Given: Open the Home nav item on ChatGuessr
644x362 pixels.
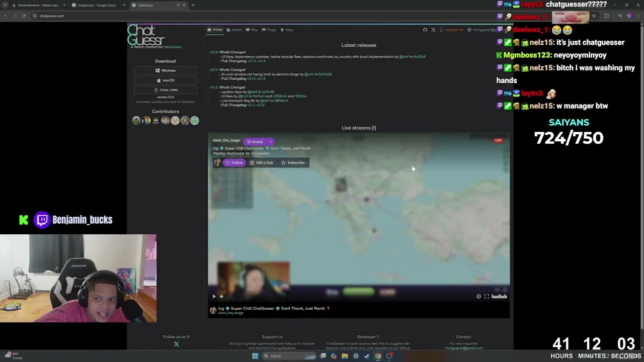Looking at the screenshot, I should pos(215,30).
